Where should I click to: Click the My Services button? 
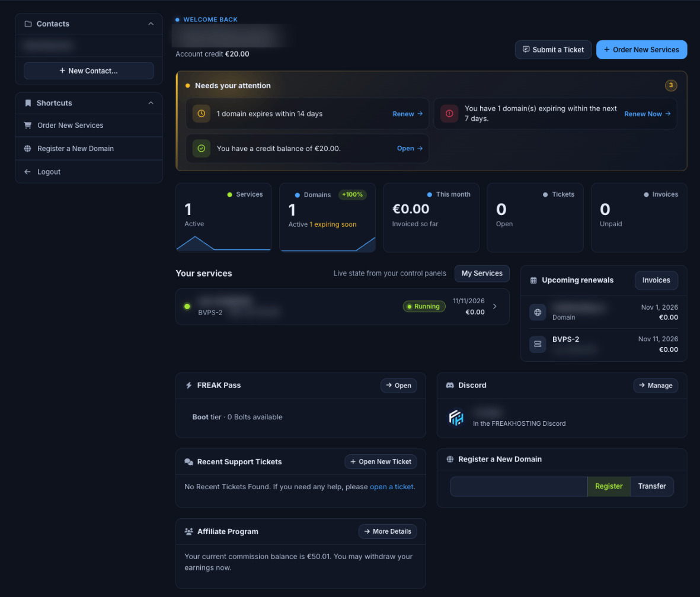(482, 274)
